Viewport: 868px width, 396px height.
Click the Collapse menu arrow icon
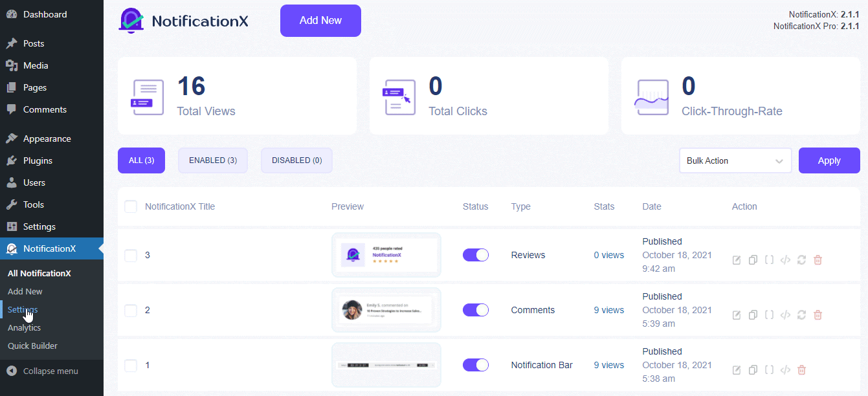click(12, 371)
